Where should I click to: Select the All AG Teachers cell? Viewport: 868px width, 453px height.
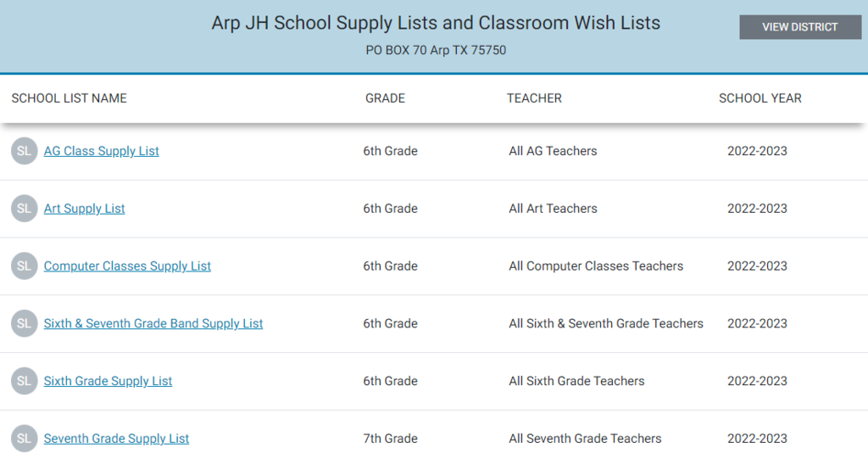click(x=553, y=151)
